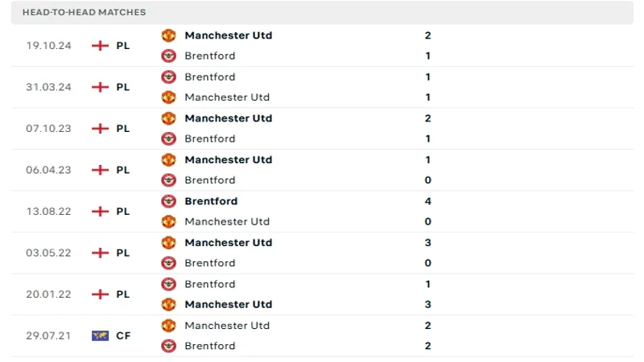Viewport: 644px width, 362px height.
Task: Click England flag beside 31.03.24 match
Action: [100, 87]
